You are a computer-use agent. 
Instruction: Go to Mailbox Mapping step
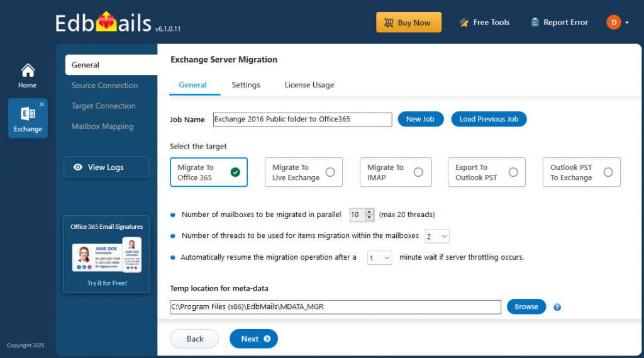tap(103, 126)
